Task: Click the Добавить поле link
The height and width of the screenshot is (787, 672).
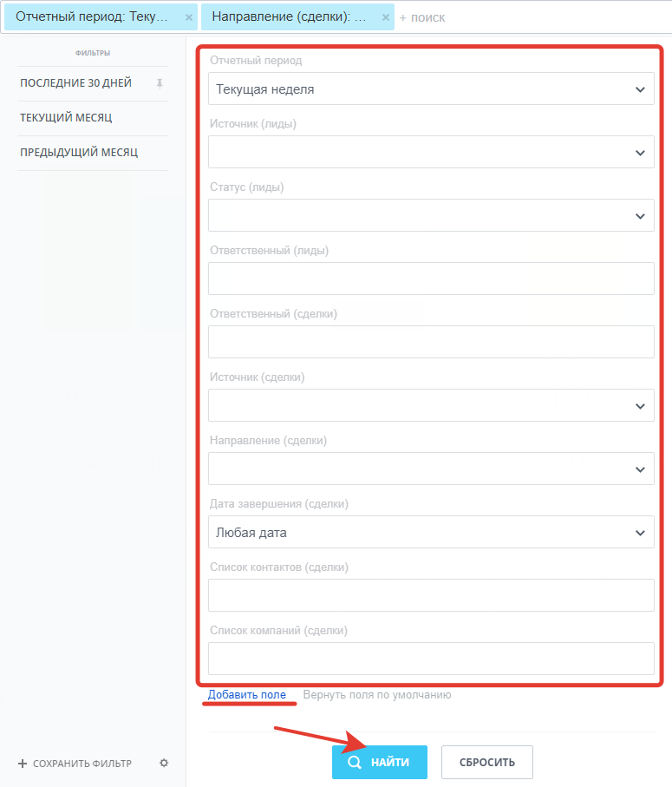Action: click(x=247, y=695)
